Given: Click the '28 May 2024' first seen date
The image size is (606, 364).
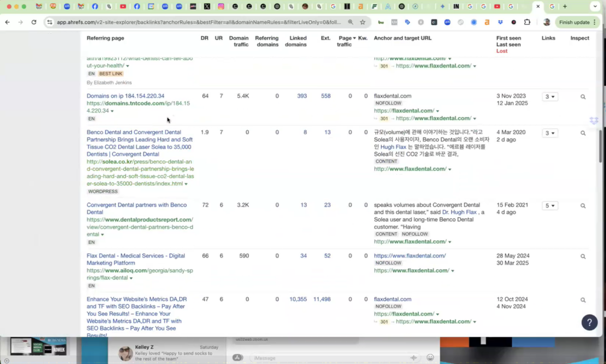Looking at the screenshot, I should coord(513,256).
